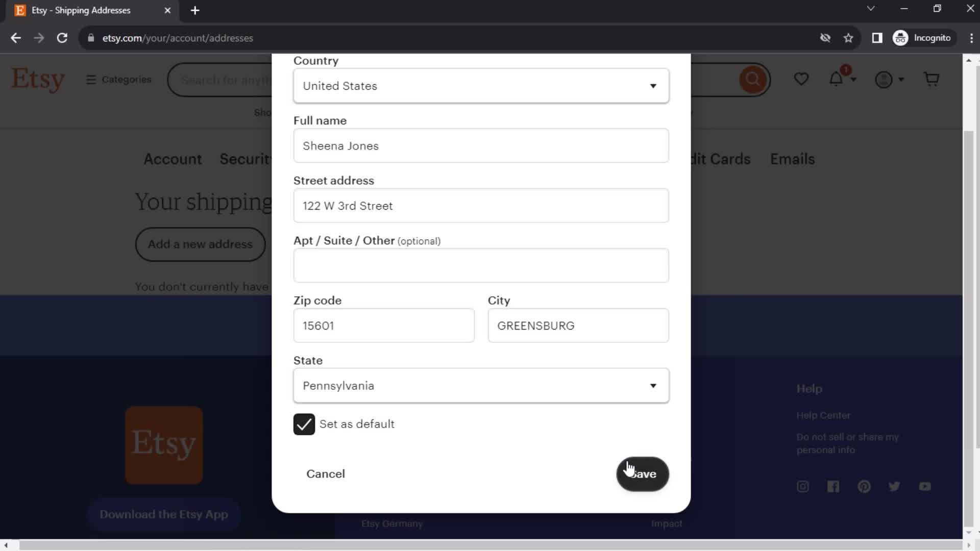This screenshot has width=980, height=551.
Task: Expand country selector United States dropdown
Action: [481, 86]
